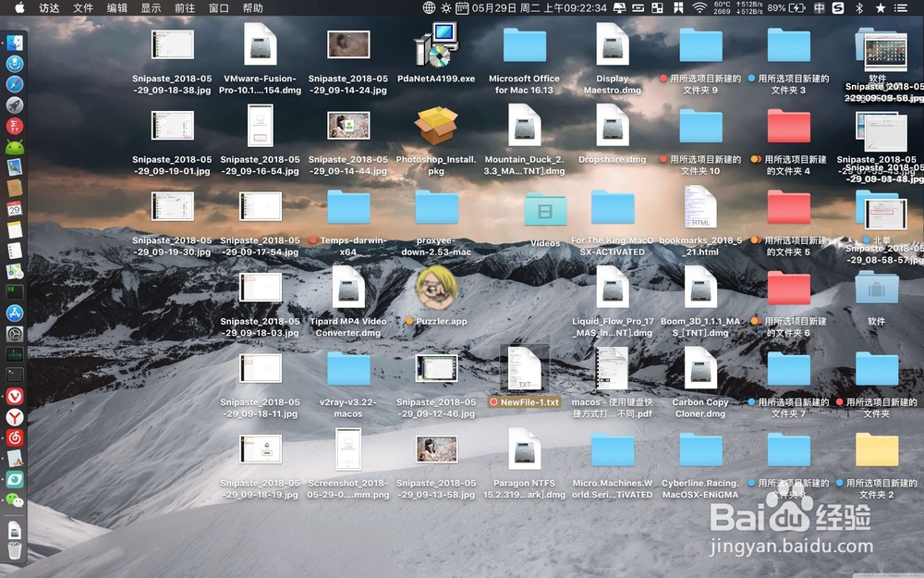The width and height of the screenshot is (924, 578).
Task: Open the Trash at the bottom of the Dock
Action: 16,549
